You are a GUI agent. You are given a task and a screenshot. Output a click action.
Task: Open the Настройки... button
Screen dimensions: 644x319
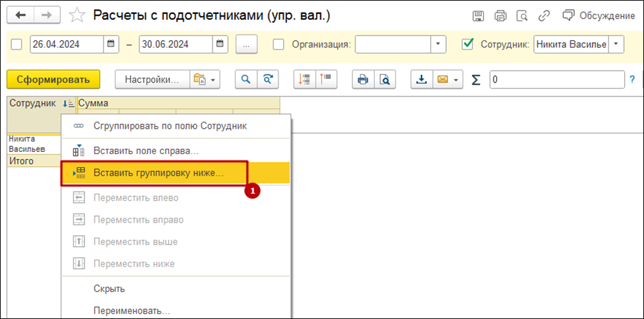pos(152,79)
